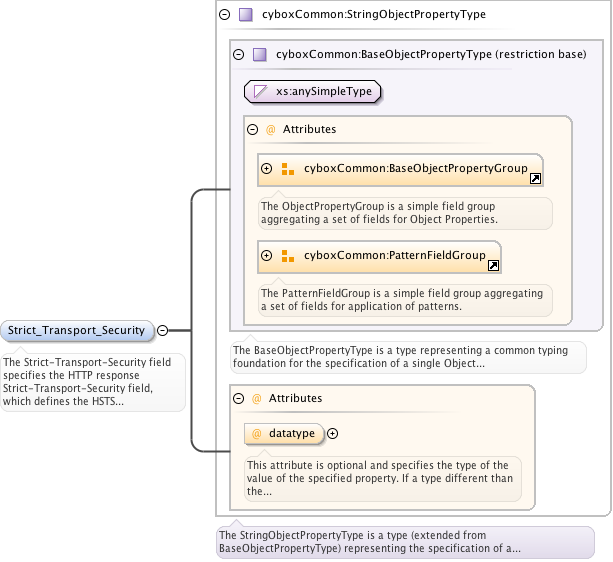Select the Strict_Transport_Security element label
This screenshot has width=613, height=562.
77,330
